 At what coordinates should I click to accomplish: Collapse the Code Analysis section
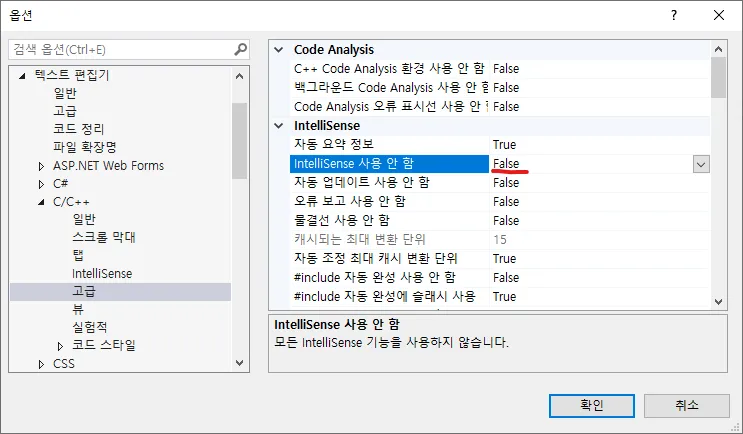coord(279,50)
